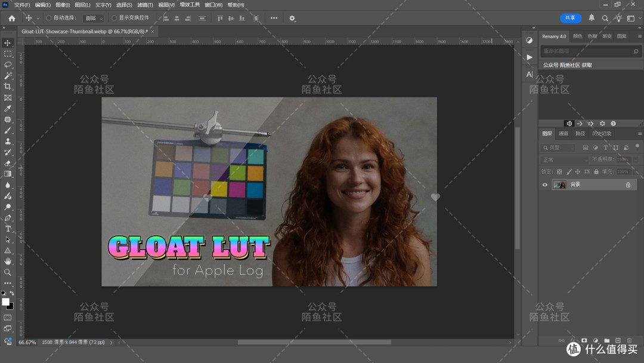Screen dimensions: 644x363
Task: Select the History Brush tool
Action: [8, 152]
